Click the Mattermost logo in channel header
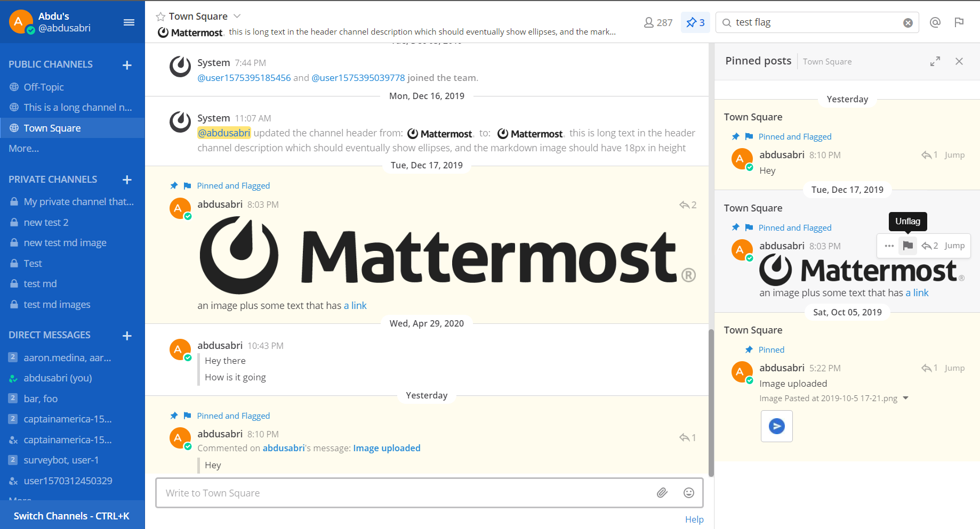Image resolution: width=980 pixels, height=529 pixels. click(190, 32)
